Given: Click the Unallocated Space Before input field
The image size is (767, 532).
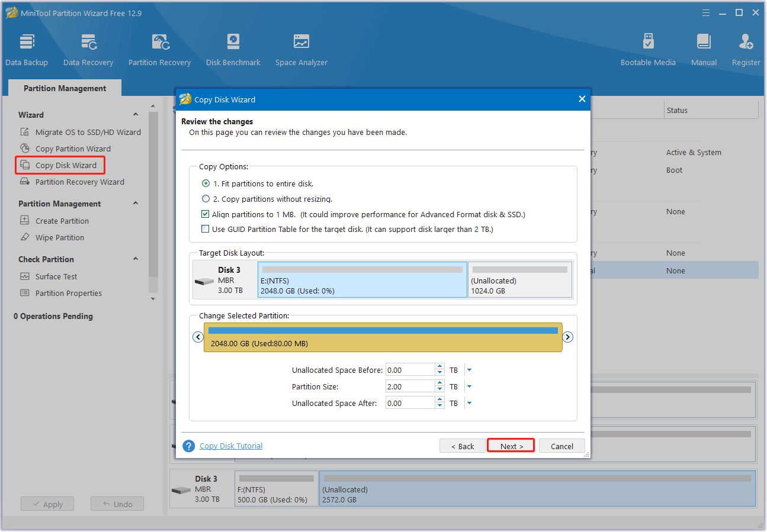Looking at the screenshot, I should [x=410, y=370].
